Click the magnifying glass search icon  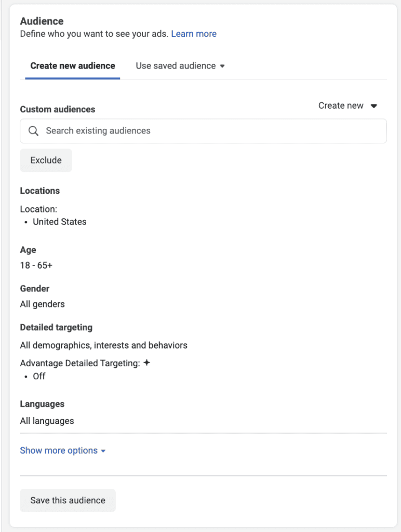33,131
